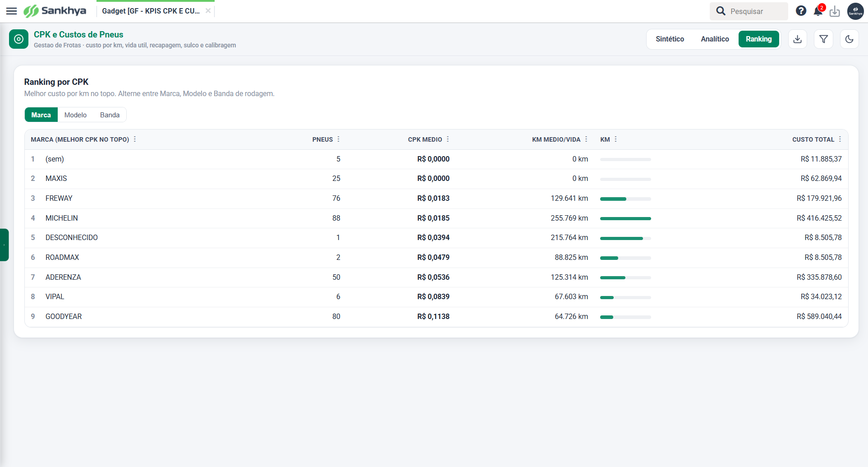Click the Pesquisar search field
Image resolution: width=868 pixels, height=467 pixels.
pyautogui.click(x=749, y=11)
